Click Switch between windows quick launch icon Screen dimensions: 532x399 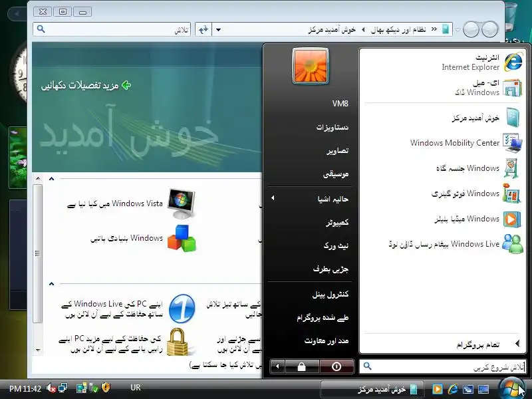[468, 389]
